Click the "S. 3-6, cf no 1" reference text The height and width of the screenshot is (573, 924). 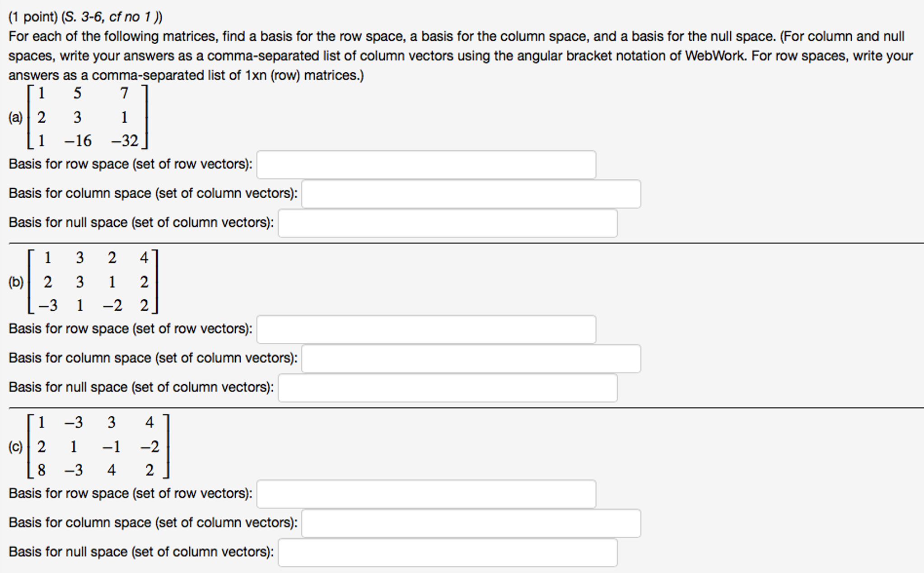[111, 17]
